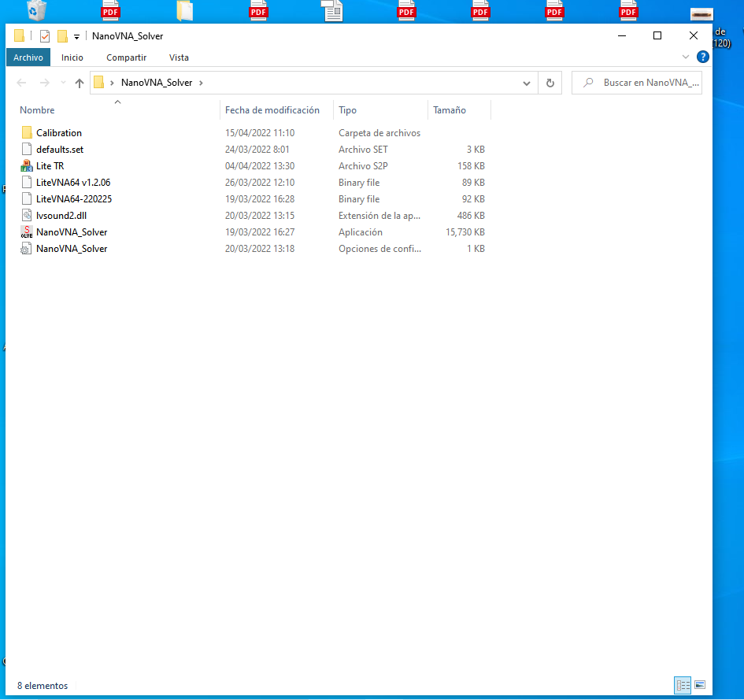The image size is (744, 700).
Task: Click the 15,730 KB size cell
Action: 465,232
